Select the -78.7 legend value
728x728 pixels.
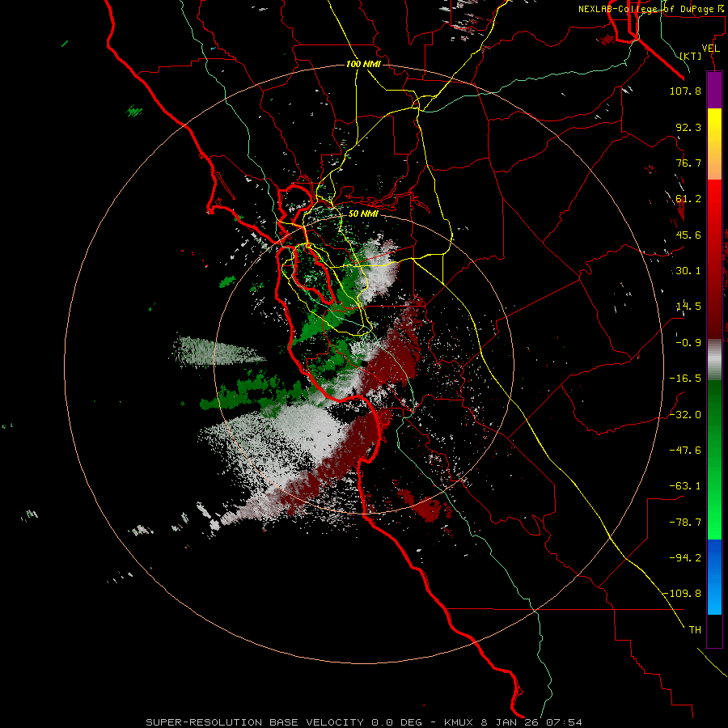coord(685,523)
